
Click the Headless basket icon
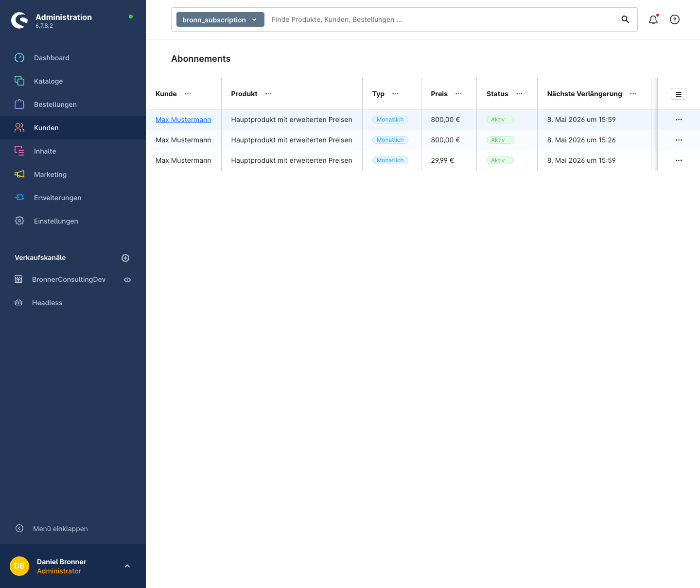(18, 303)
